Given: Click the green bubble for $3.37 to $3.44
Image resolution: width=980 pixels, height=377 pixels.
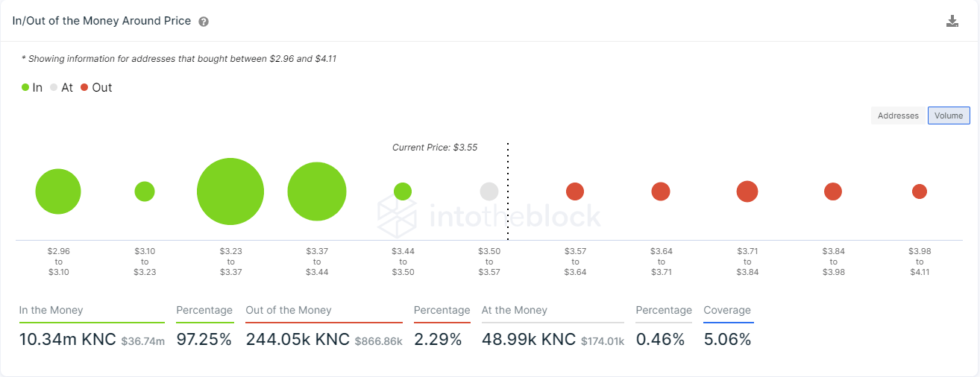Looking at the screenshot, I should click(317, 191).
